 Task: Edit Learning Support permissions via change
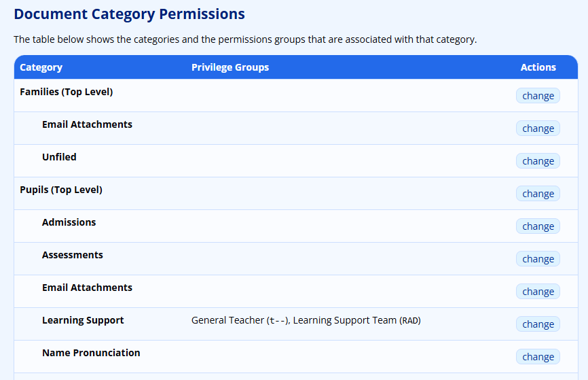[538, 324]
